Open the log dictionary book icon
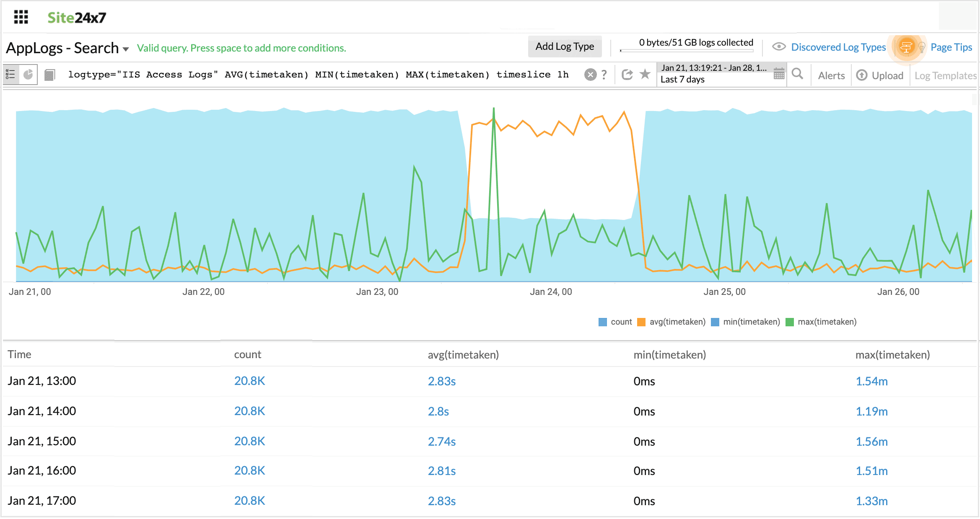Image resolution: width=980 pixels, height=519 pixels. tap(49, 74)
